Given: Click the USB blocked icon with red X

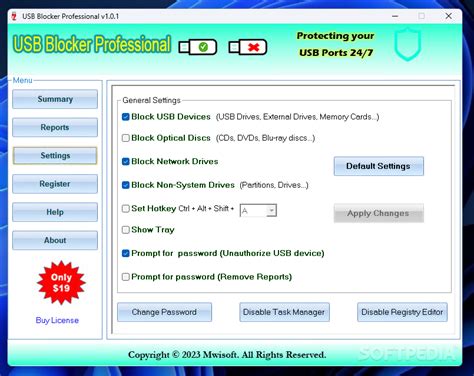Looking at the screenshot, I should point(248,47).
